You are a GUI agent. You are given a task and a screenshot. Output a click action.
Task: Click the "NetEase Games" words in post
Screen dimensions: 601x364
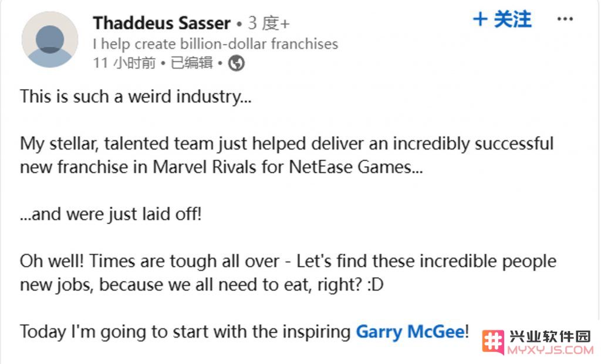355,167
